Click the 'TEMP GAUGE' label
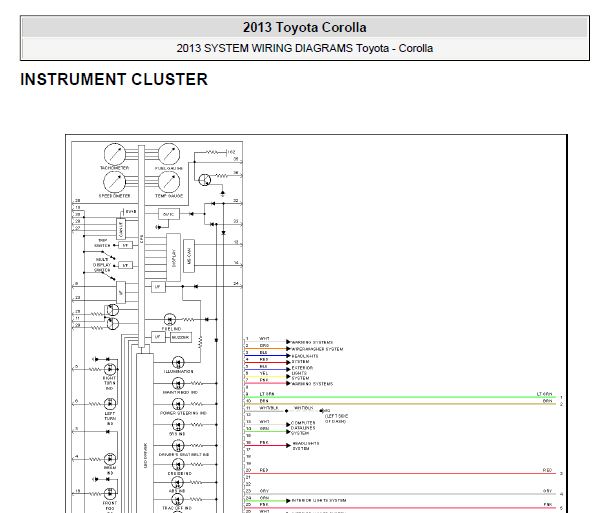The height and width of the screenshot is (513, 605). (x=169, y=196)
